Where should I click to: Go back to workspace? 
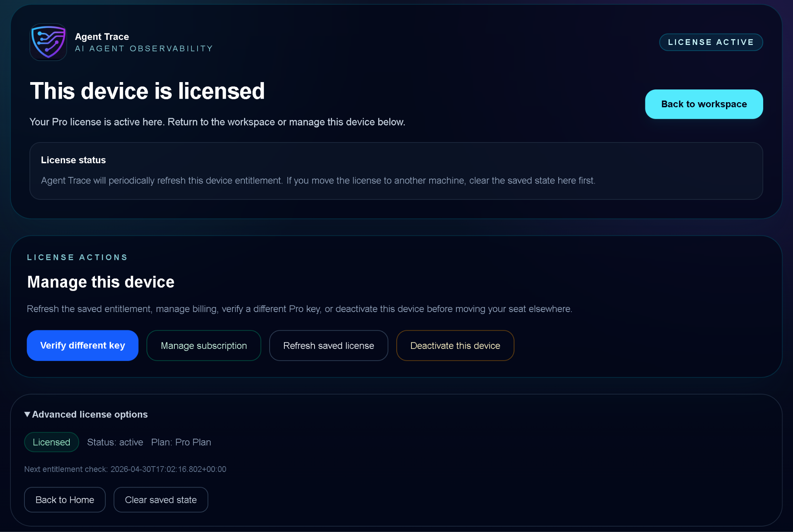click(704, 104)
